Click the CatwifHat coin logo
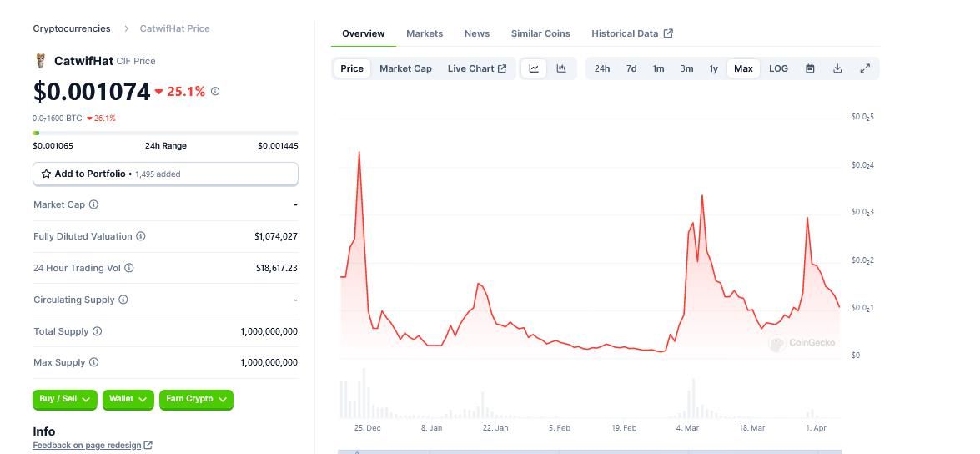 click(41, 61)
